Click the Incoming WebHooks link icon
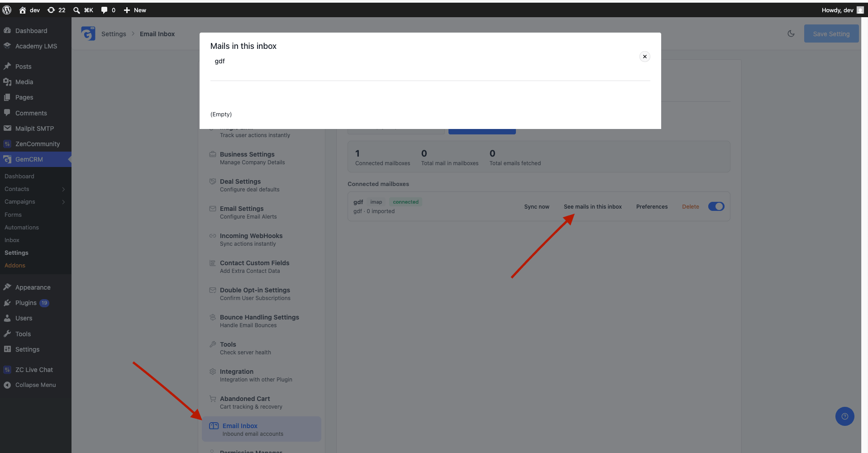 [213, 236]
